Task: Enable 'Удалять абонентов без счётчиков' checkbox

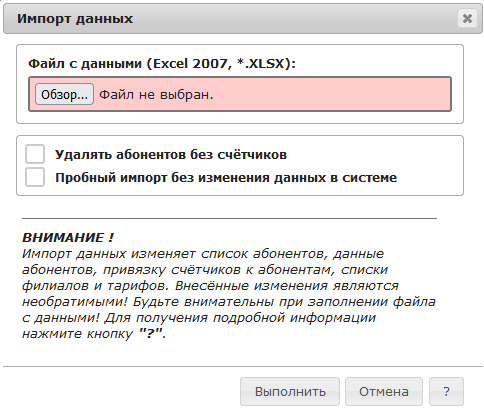Action: (x=35, y=154)
